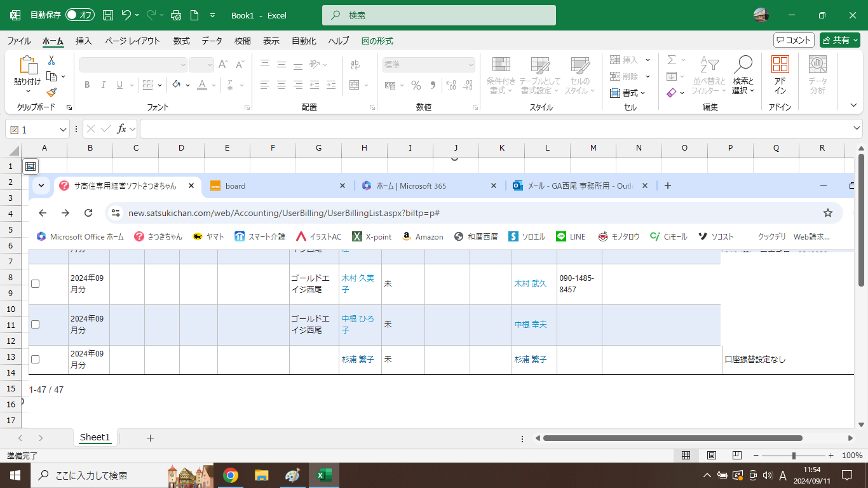Click the zoom slider in status bar
The height and width of the screenshot is (488, 868).
[x=794, y=456]
